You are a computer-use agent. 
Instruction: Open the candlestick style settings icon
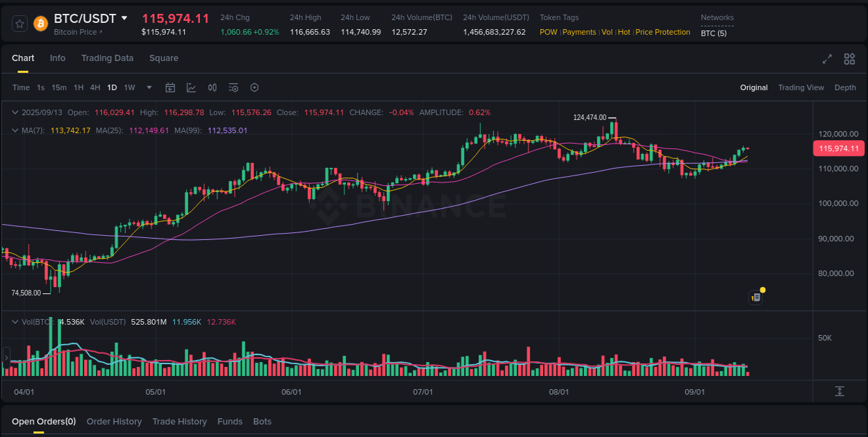pos(212,87)
